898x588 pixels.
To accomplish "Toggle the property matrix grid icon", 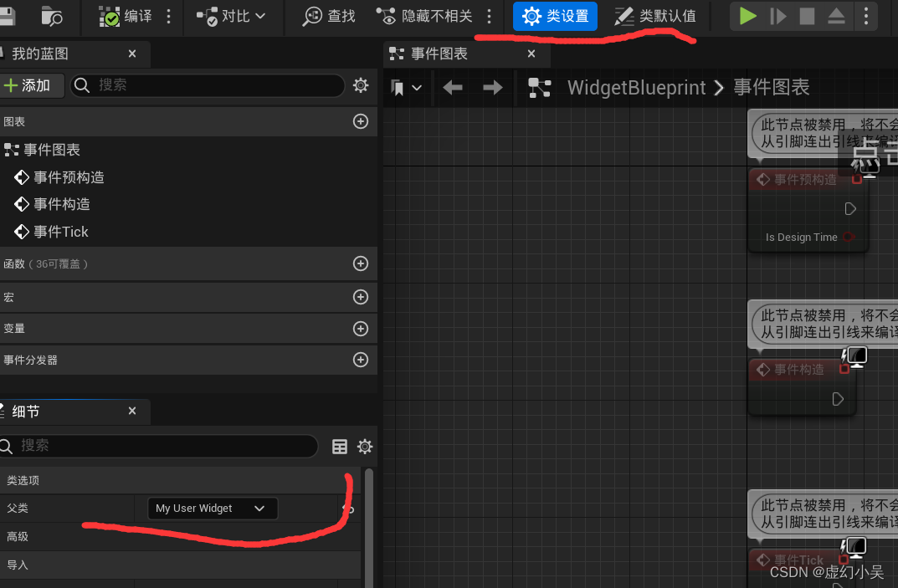I will (340, 447).
